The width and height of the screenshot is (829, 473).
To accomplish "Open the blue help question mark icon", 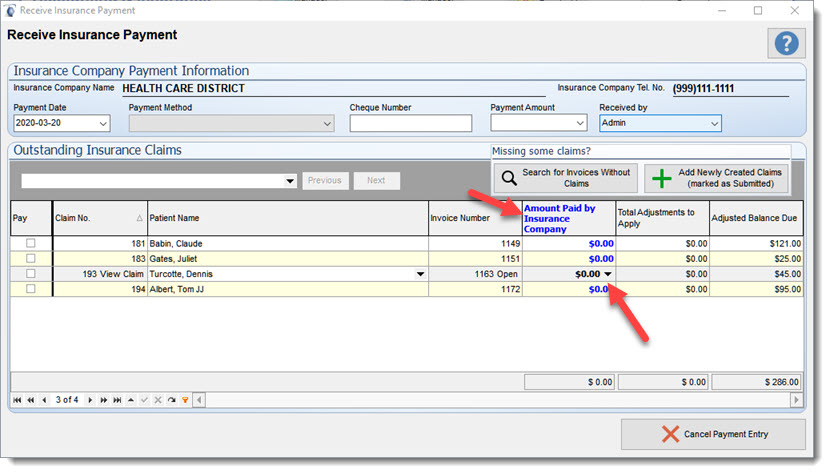I will 786,42.
